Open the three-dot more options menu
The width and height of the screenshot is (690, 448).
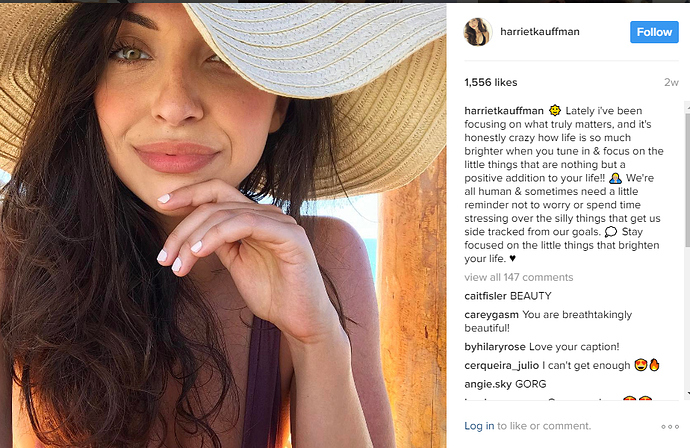pos(670,426)
